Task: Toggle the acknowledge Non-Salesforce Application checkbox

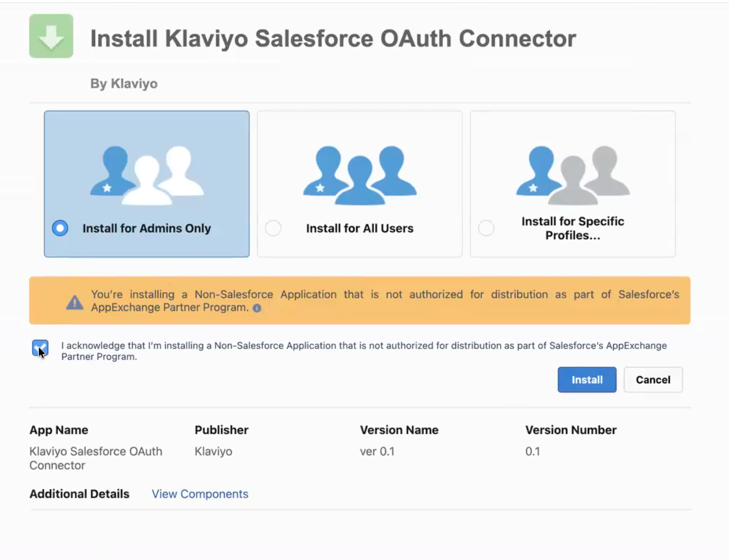Action: (x=40, y=348)
